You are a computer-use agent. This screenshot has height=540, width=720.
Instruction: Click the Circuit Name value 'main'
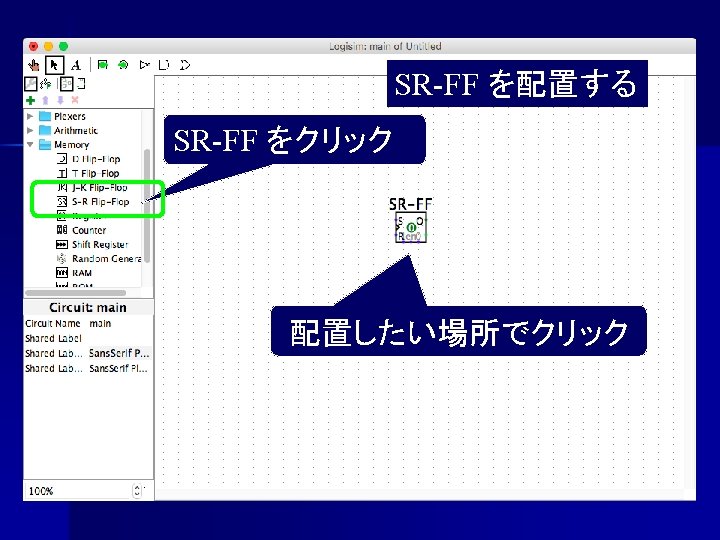100,324
